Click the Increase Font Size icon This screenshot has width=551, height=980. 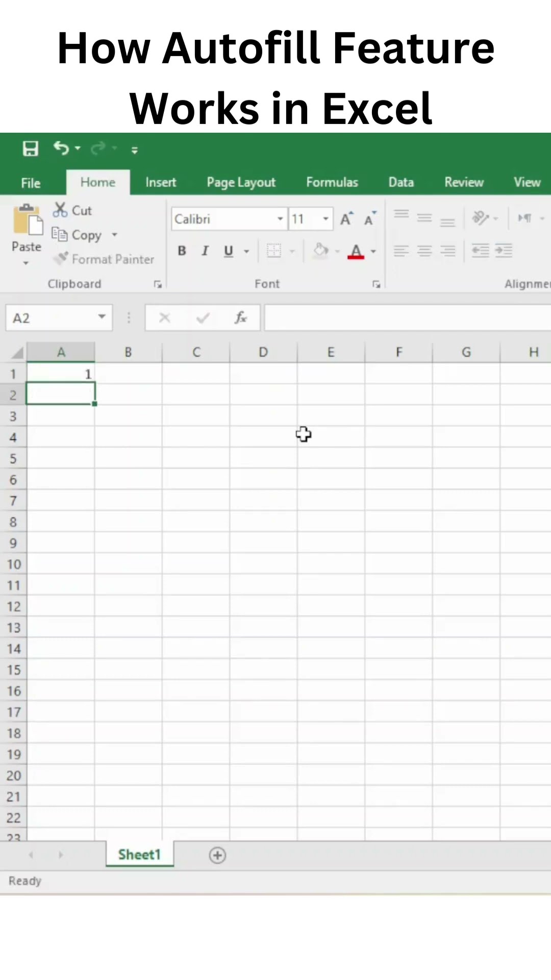click(347, 219)
